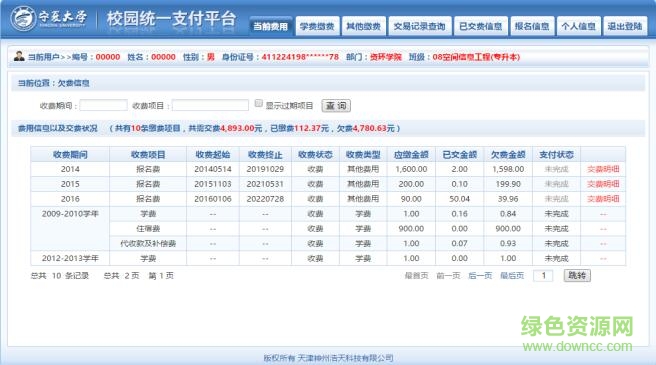Click the 应缴金额 column header
This screenshot has height=365, width=656.
411,154
